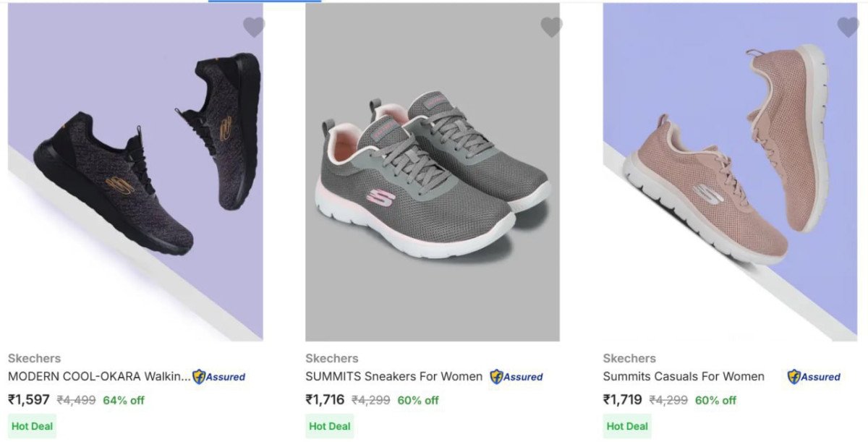Open the grey Skechers sneaker image

click(x=433, y=171)
